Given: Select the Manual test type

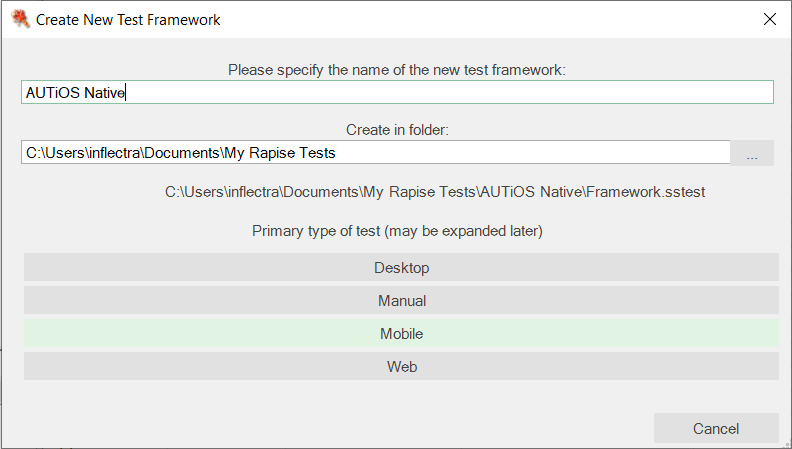Looking at the screenshot, I should click(401, 301).
